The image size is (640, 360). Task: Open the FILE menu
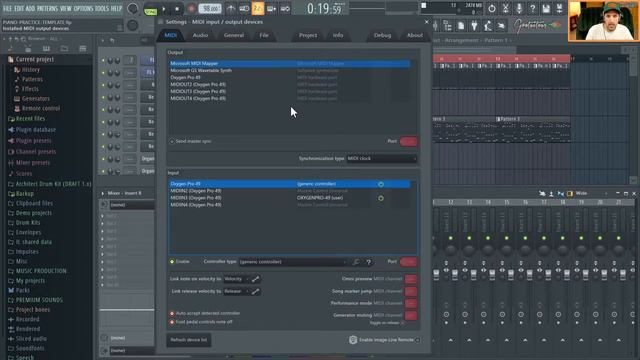click(x=7, y=9)
